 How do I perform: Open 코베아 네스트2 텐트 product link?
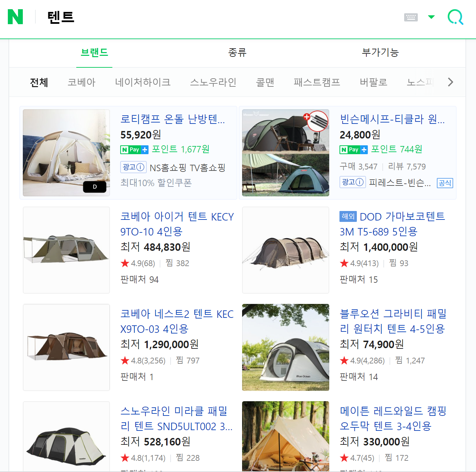click(x=177, y=321)
